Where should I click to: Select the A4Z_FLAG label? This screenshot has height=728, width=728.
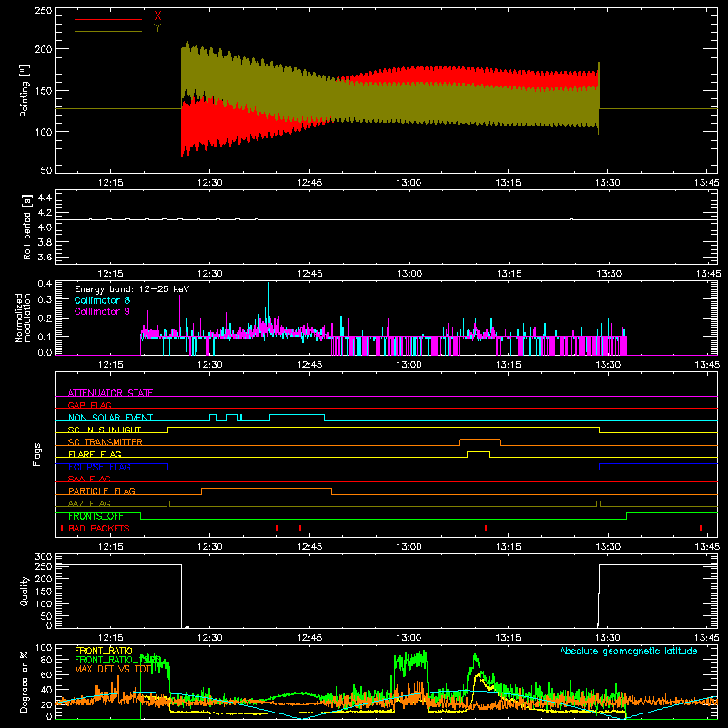pyautogui.click(x=89, y=503)
